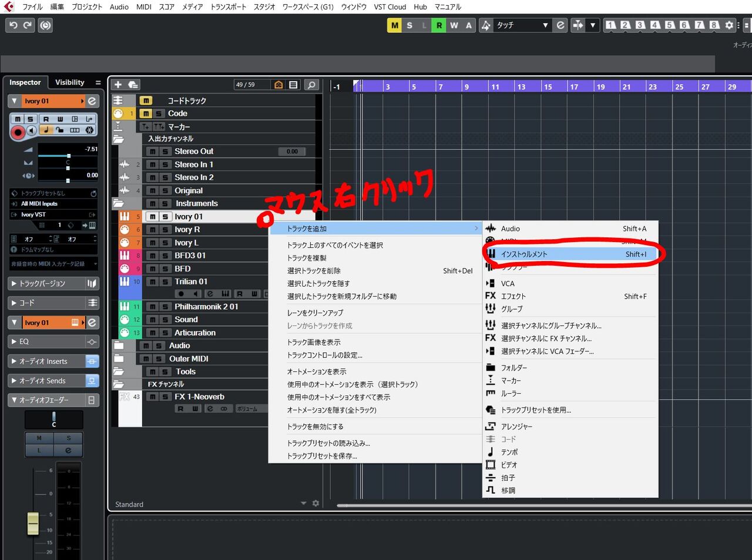The image size is (752, 560).
Task: Click the gear icon next to Standard at the bottom
Action: point(315,504)
